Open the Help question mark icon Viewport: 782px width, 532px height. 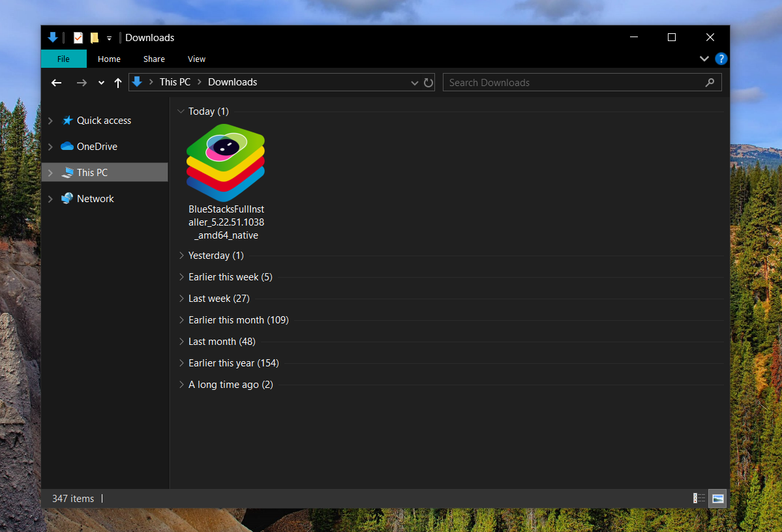click(x=721, y=59)
